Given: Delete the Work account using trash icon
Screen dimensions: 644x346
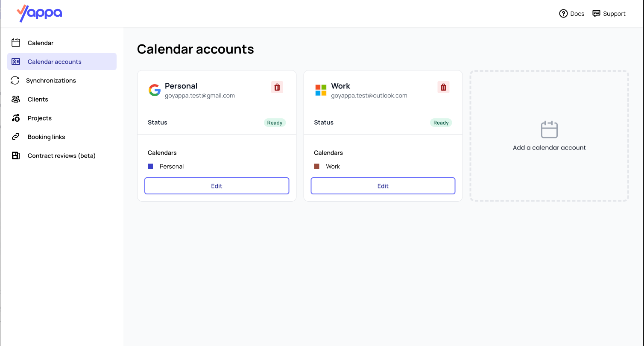Looking at the screenshot, I should click(x=443, y=87).
